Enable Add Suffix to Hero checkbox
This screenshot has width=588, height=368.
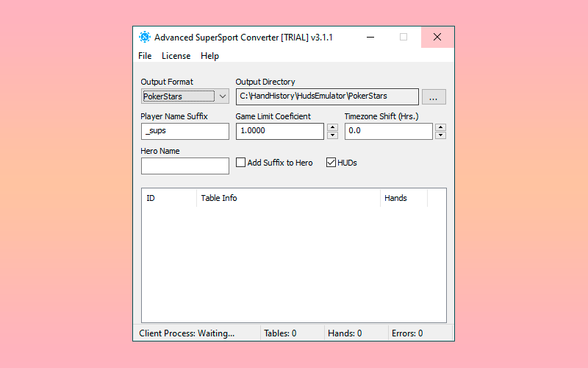pos(241,163)
